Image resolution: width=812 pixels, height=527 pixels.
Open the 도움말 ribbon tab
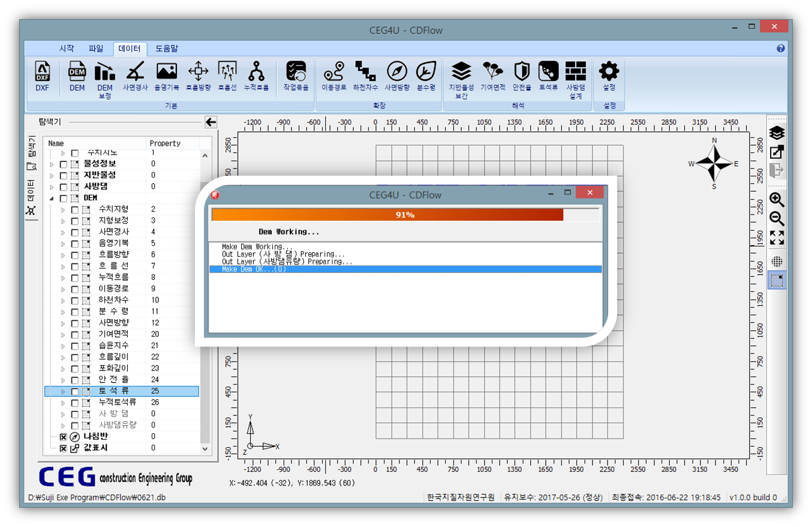[x=167, y=49]
